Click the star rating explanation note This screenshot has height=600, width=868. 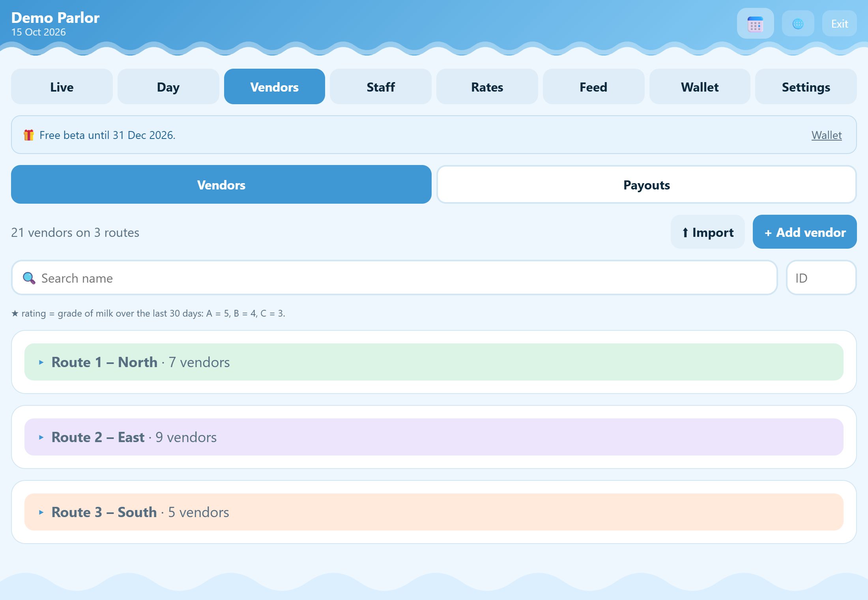(x=148, y=313)
